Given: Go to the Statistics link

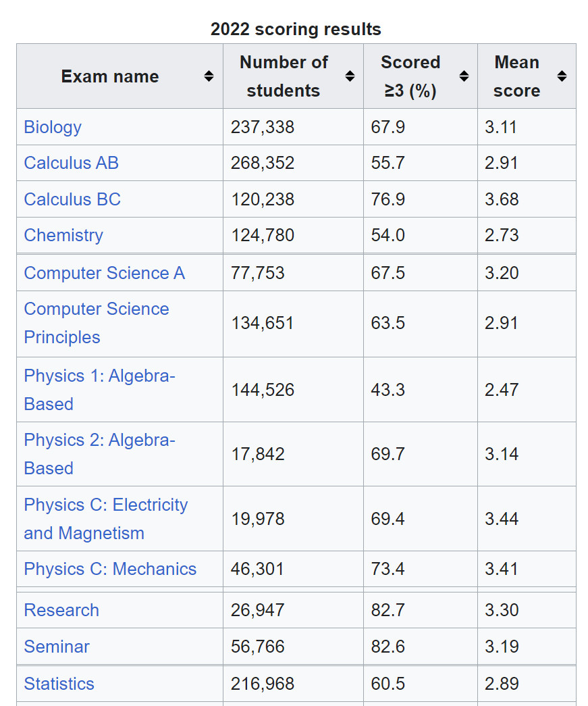Looking at the screenshot, I should click(59, 684).
